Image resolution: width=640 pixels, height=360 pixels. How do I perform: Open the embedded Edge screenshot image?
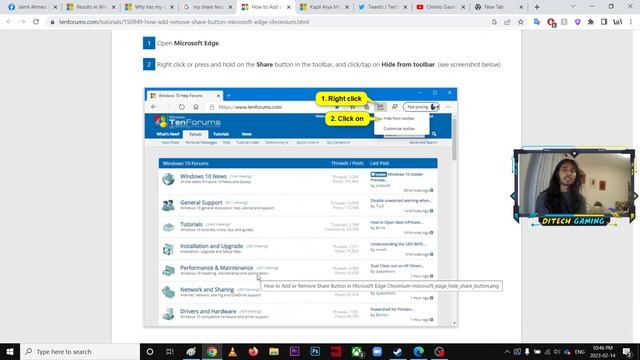pos(300,207)
